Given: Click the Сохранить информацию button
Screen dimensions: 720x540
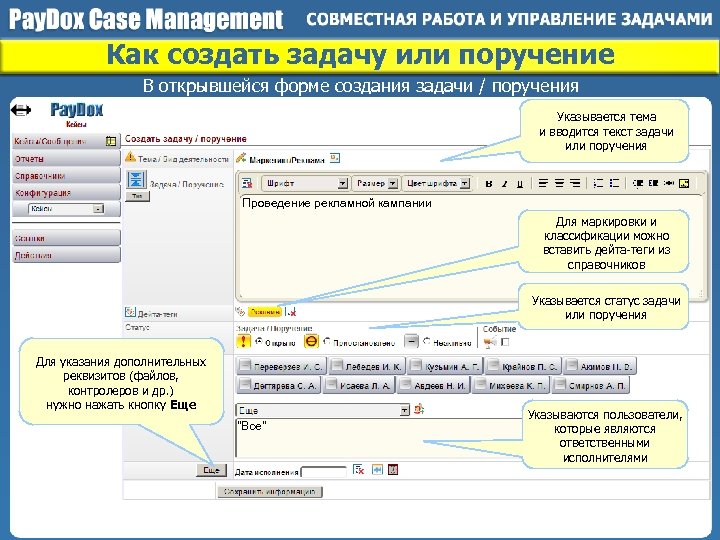Looking at the screenshot, I should tap(270, 491).
